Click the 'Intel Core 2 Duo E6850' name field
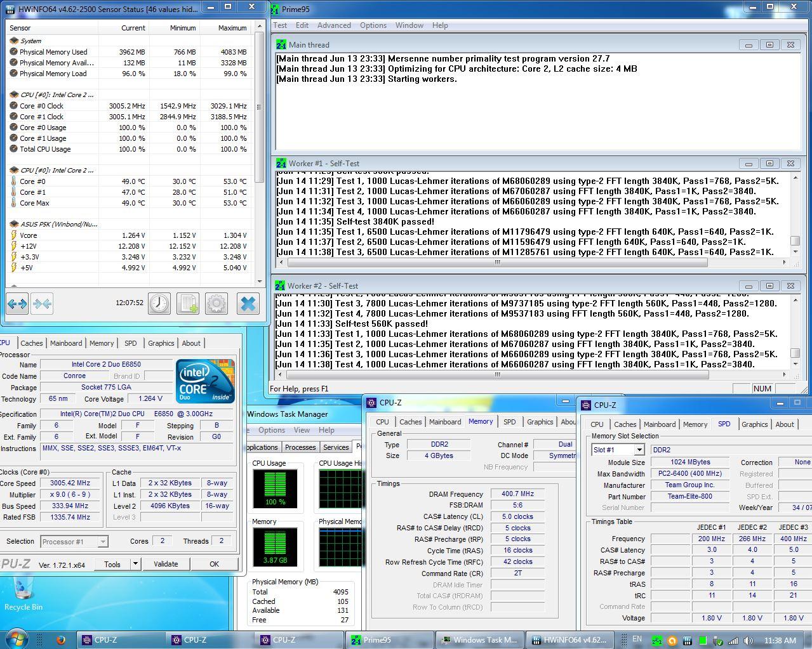The image size is (812, 649). click(x=106, y=365)
